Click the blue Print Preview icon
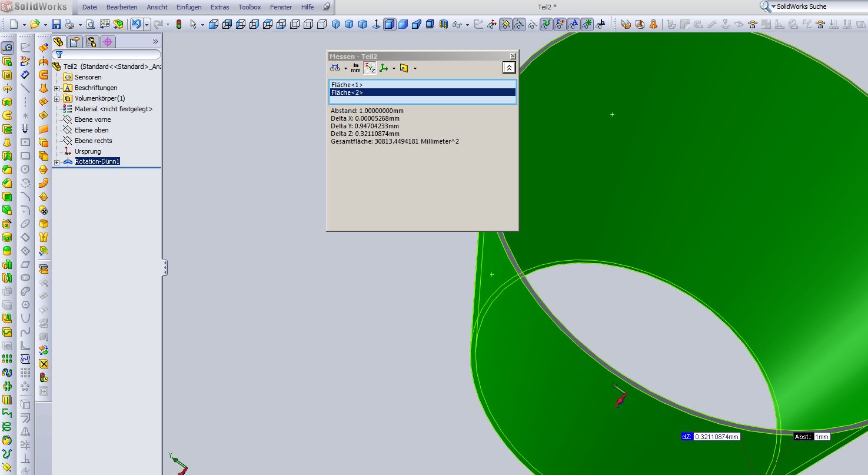This screenshot has width=868, height=475. (90, 24)
